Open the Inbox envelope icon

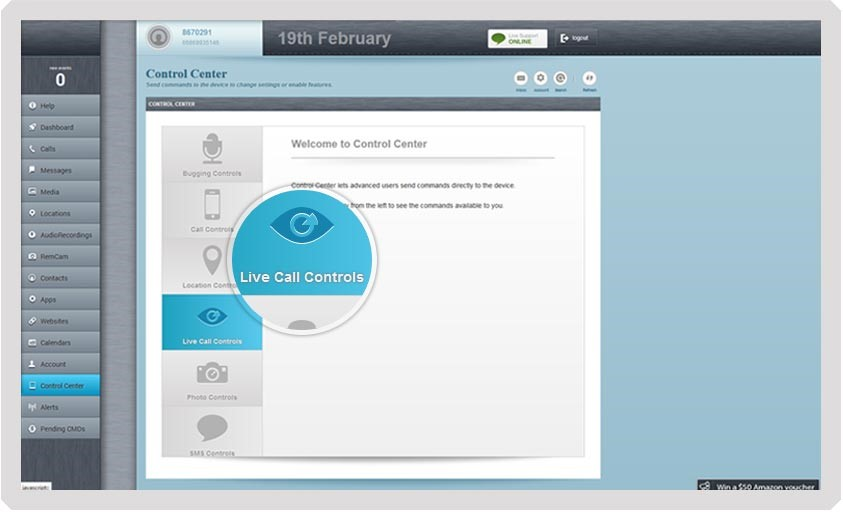click(520, 78)
